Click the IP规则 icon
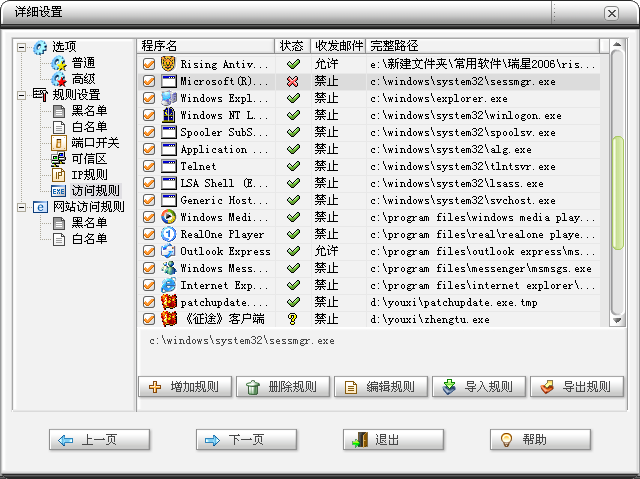This screenshot has height=479, width=640. tap(59, 175)
